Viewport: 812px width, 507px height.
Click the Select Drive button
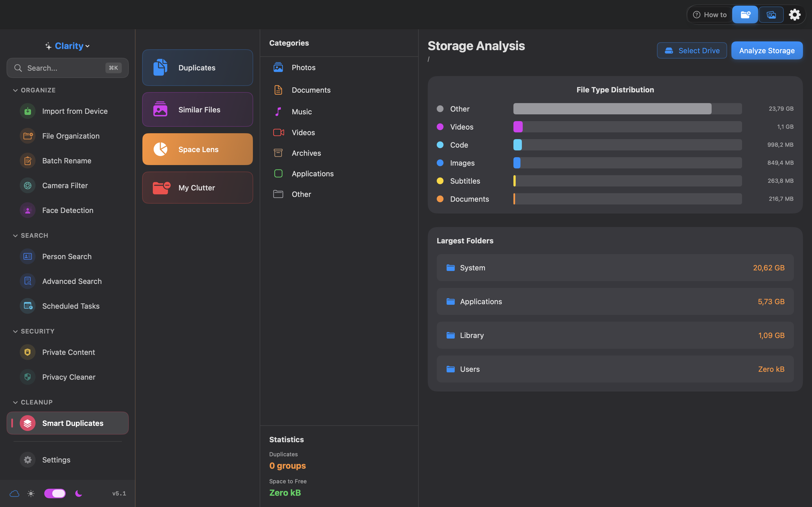tap(692, 50)
